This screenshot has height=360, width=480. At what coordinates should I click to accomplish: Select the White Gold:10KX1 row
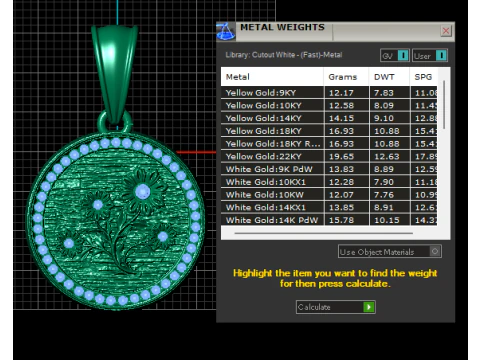[x=329, y=182]
